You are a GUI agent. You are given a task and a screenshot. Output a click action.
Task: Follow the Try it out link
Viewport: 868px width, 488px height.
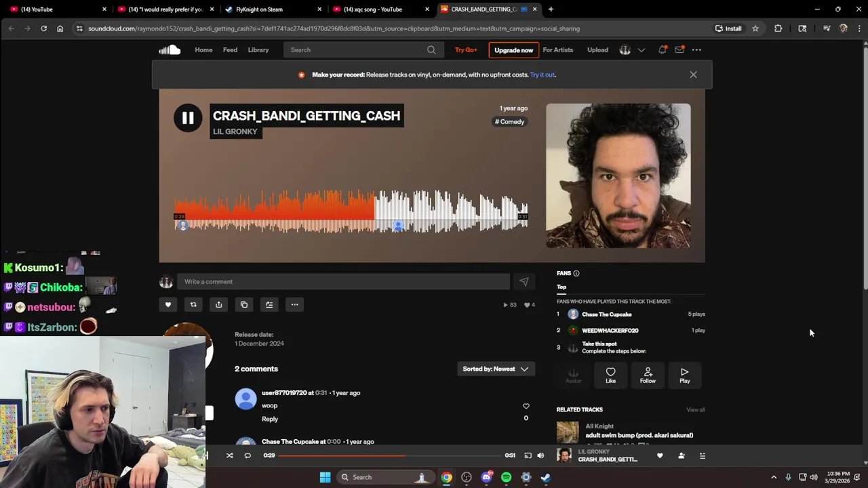click(x=542, y=75)
